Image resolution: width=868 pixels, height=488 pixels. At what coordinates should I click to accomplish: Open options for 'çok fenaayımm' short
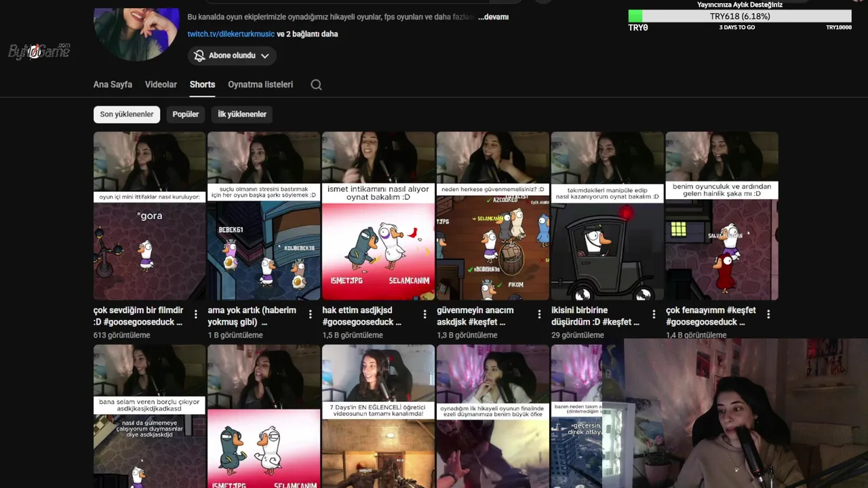768,314
